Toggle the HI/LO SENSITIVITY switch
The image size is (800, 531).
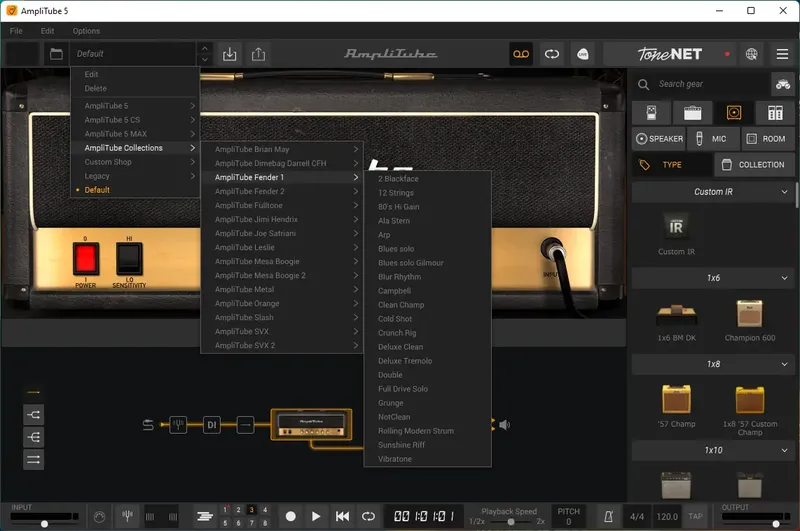(129, 259)
